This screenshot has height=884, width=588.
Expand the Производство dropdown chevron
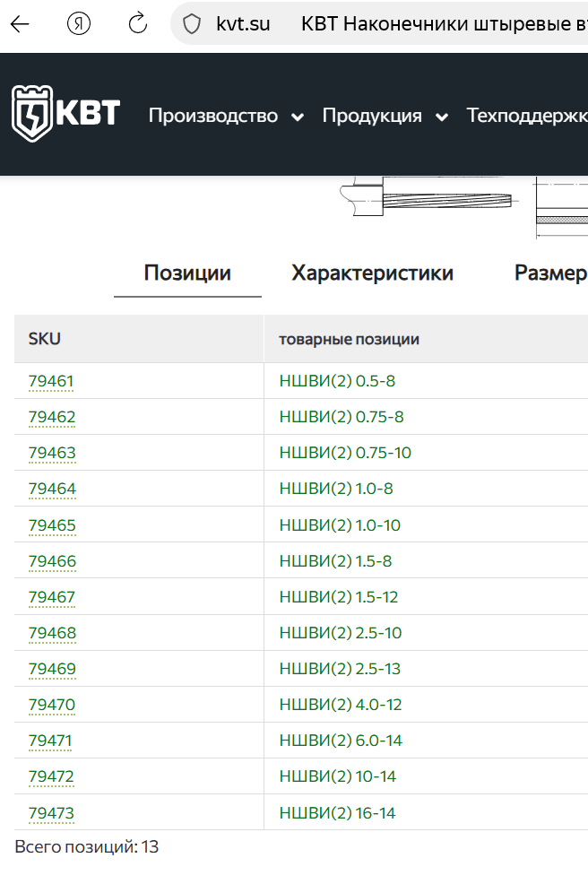click(298, 117)
